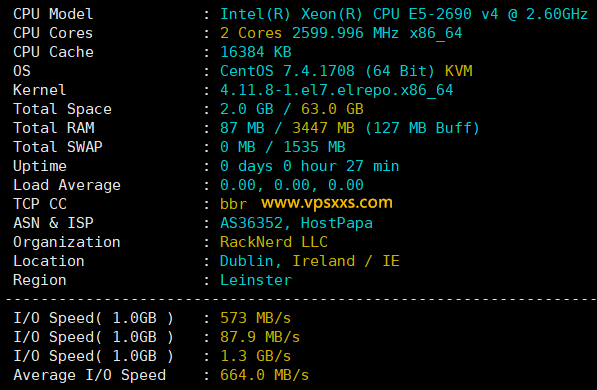This screenshot has width=597, height=390.
Task: Select the I/O speed '87.9 MB/s'
Action: 260,337
